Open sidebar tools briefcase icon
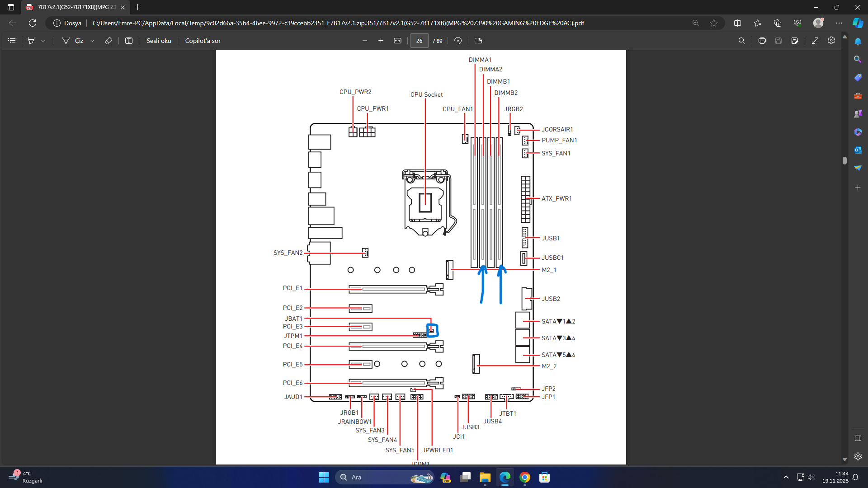 tap(858, 96)
